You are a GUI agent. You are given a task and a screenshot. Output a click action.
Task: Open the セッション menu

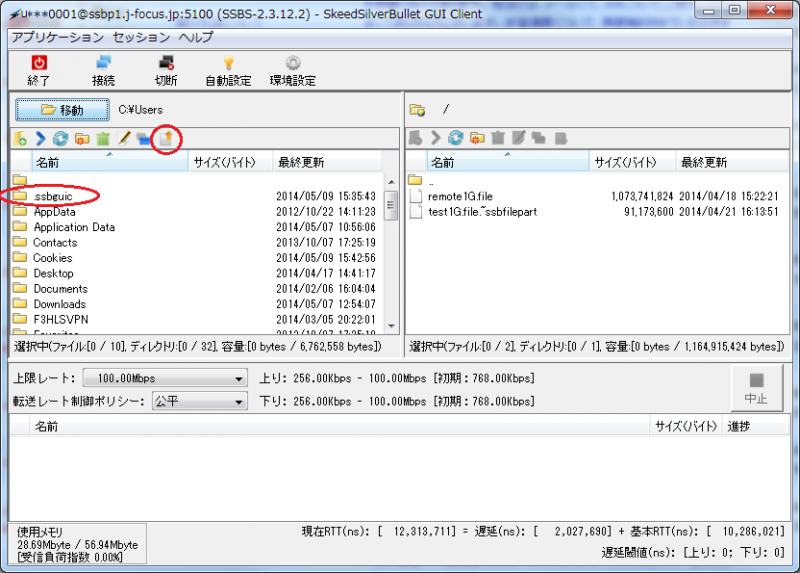(x=141, y=37)
